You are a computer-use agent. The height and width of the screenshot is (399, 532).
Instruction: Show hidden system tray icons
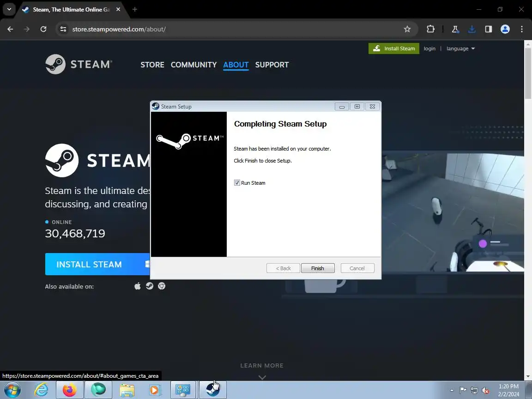(452, 390)
